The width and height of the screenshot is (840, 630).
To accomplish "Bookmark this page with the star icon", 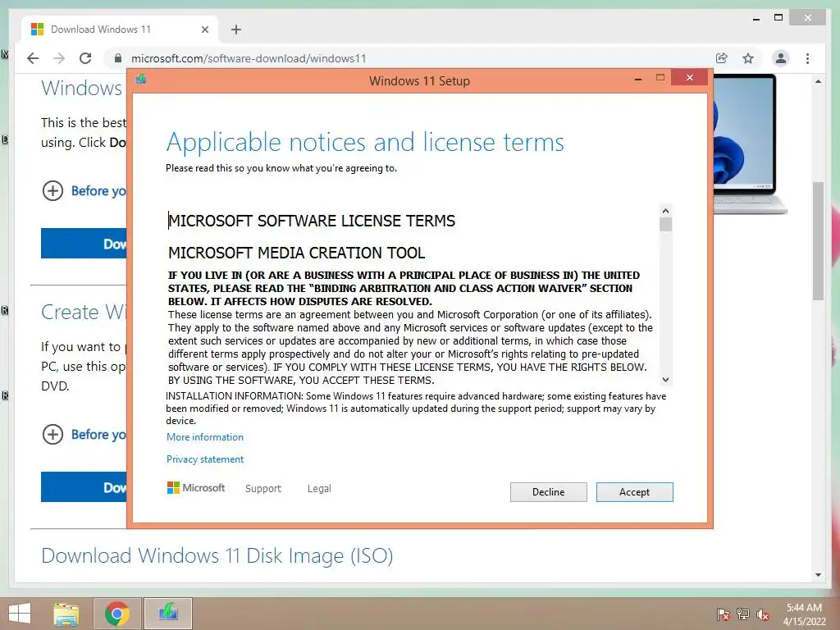I will click(748, 58).
